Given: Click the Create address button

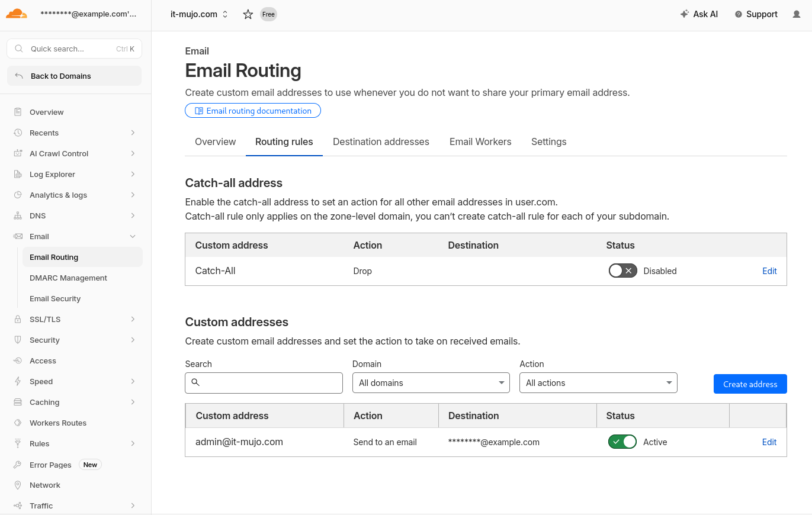Looking at the screenshot, I should (750, 384).
